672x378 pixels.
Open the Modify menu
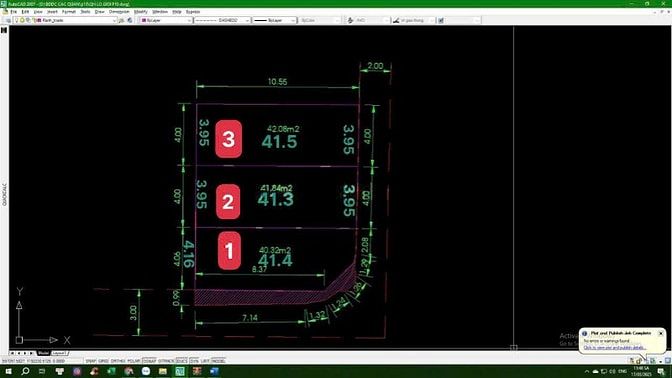(141, 12)
